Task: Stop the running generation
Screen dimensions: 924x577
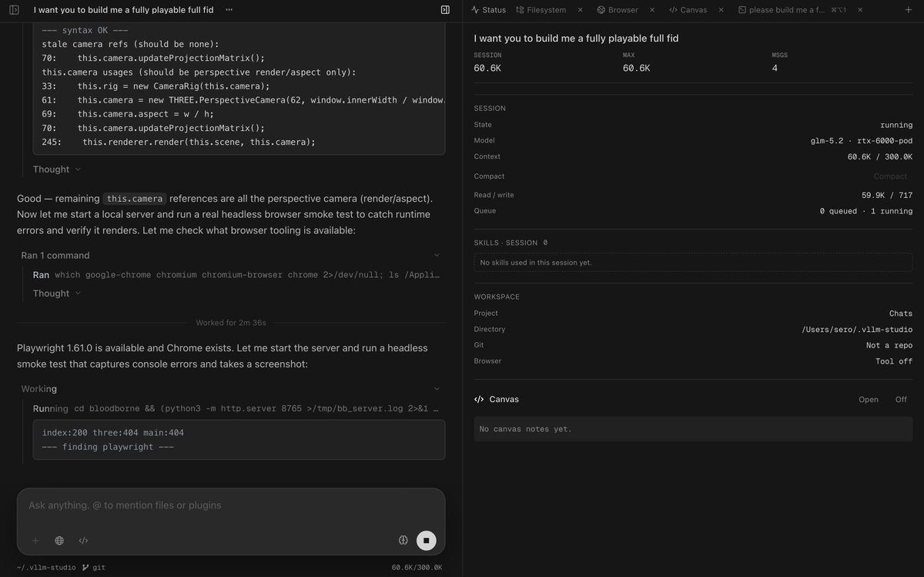Action: point(426,541)
